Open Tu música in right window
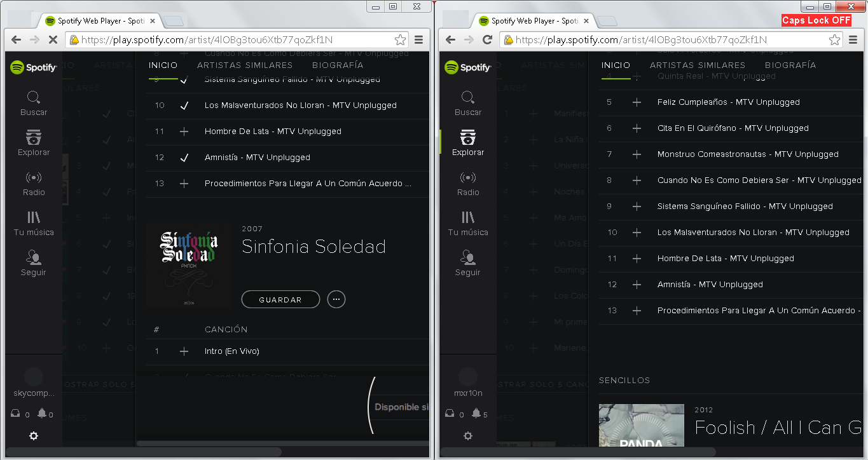This screenshot has height=460, width=868. (468, 224)
